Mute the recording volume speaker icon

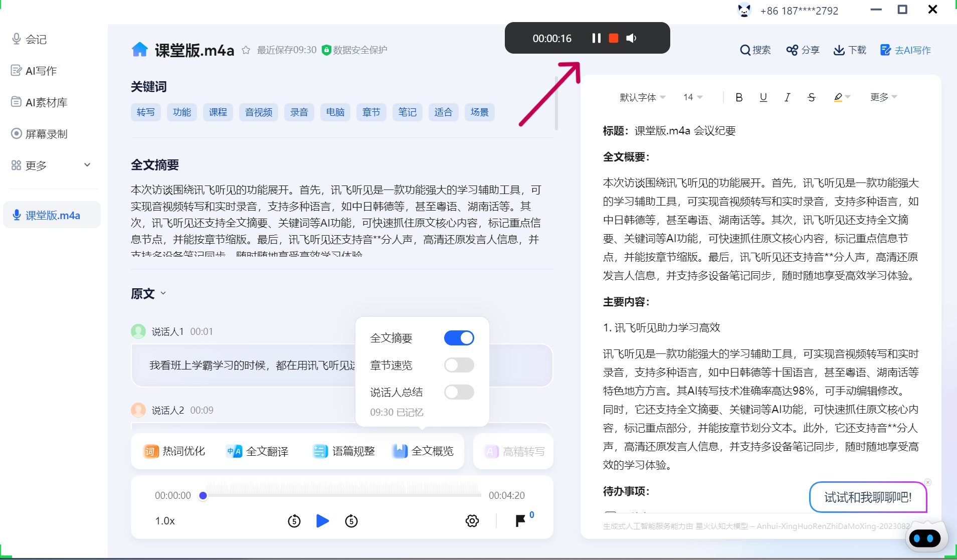tap(631, 38)
